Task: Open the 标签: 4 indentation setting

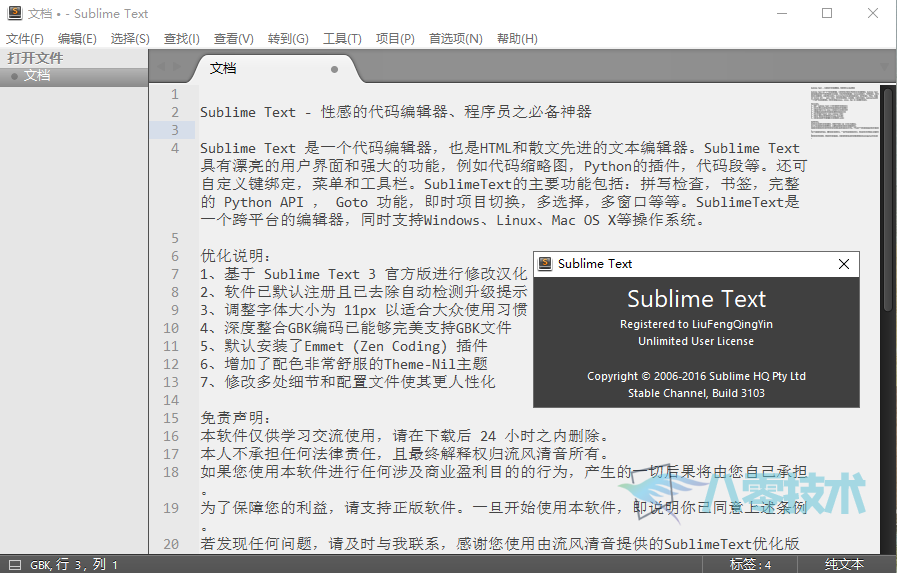Action: pos(750,565)
